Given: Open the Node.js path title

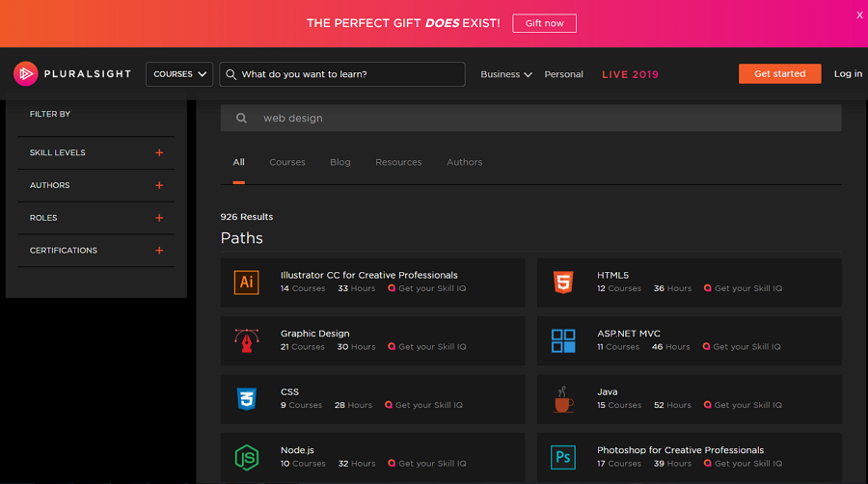Looking at the screenshot, I should [x=297, y=450].
